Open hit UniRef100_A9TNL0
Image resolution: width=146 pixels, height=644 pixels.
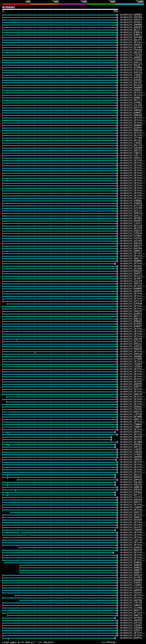coord(131,22)
